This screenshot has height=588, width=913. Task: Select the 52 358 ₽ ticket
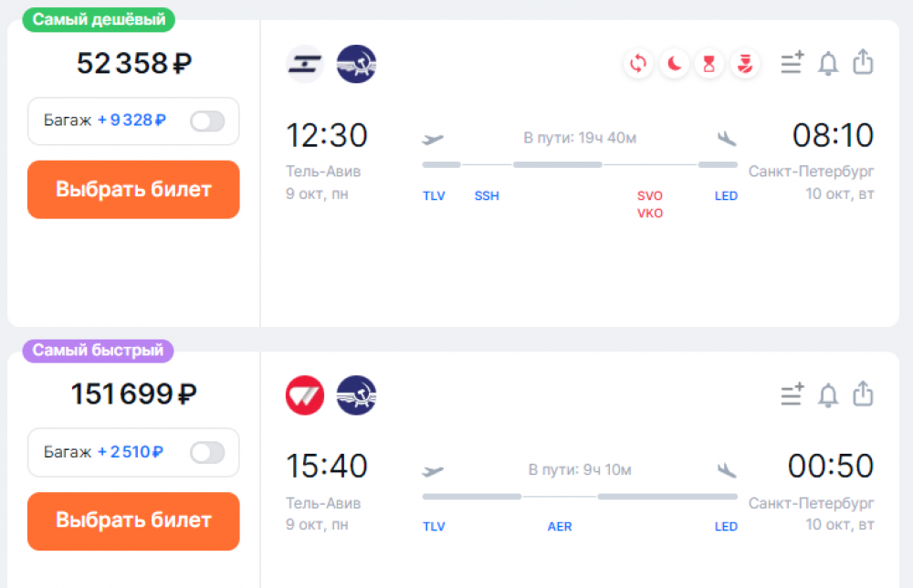coord(133,190)
